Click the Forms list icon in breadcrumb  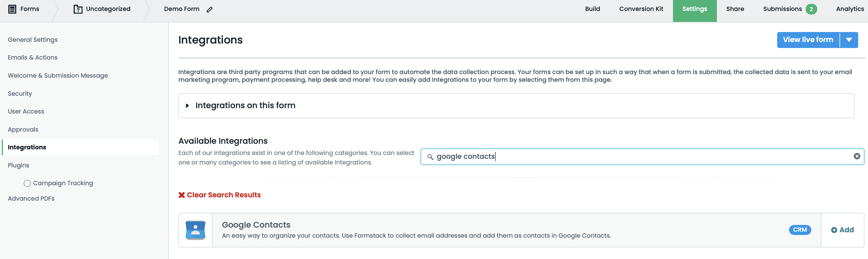point(12,9)
